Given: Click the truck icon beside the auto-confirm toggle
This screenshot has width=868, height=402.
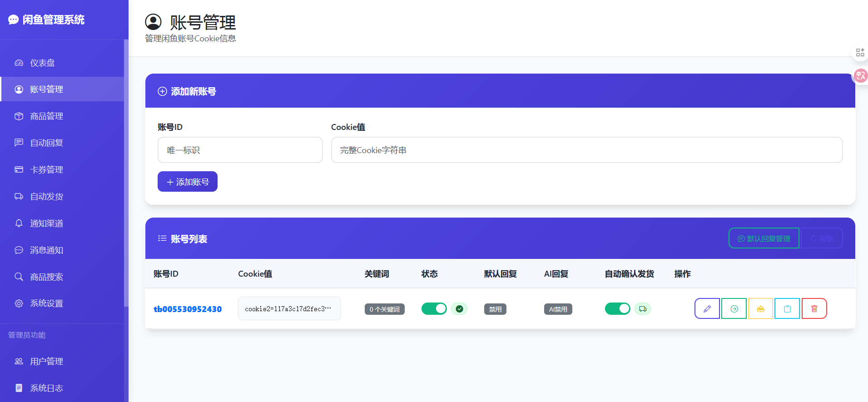Looking at the screenshot, I should coord(643,309).
